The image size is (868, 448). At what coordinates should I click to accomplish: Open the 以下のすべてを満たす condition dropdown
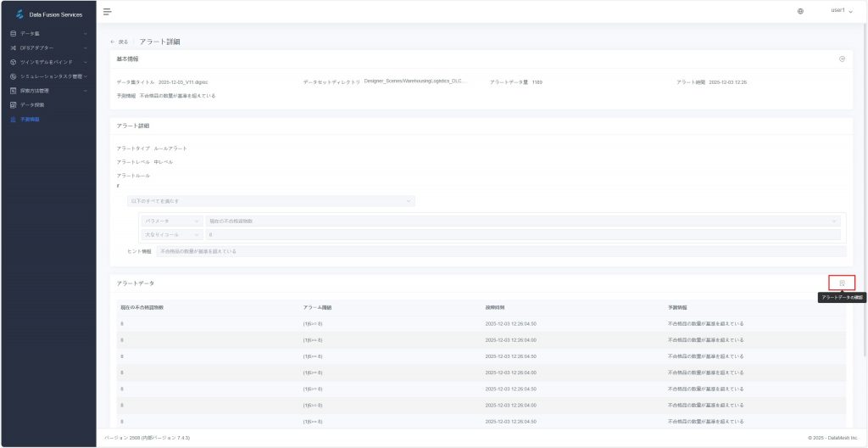tap(270, 201)
